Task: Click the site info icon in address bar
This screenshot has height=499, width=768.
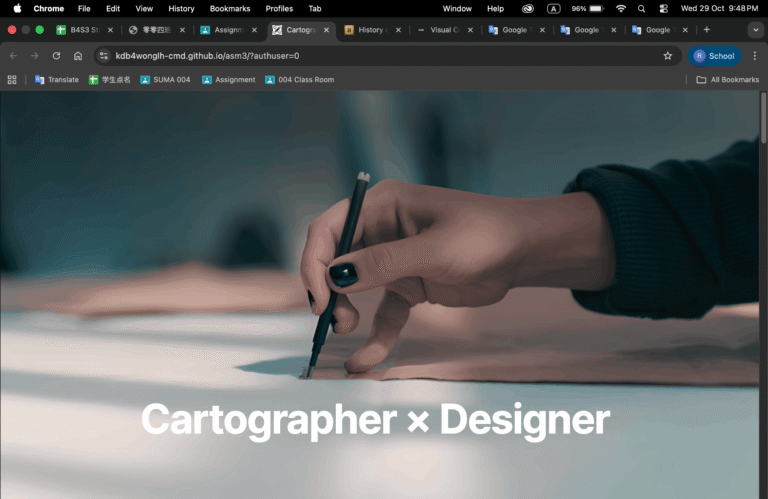Action: click(103, 56)
